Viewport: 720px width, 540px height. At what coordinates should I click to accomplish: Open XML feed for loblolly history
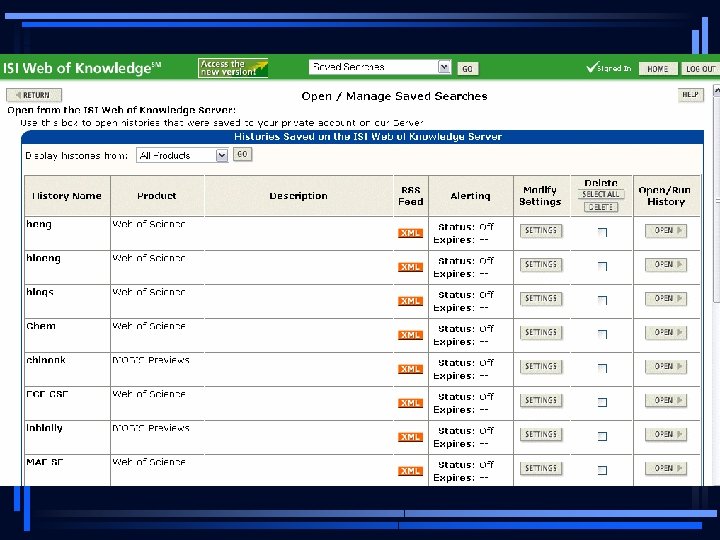coord(410,437)
